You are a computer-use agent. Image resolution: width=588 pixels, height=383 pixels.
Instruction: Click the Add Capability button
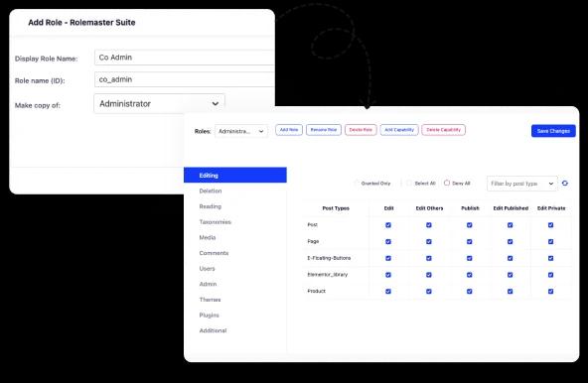(x=399, y=130)
